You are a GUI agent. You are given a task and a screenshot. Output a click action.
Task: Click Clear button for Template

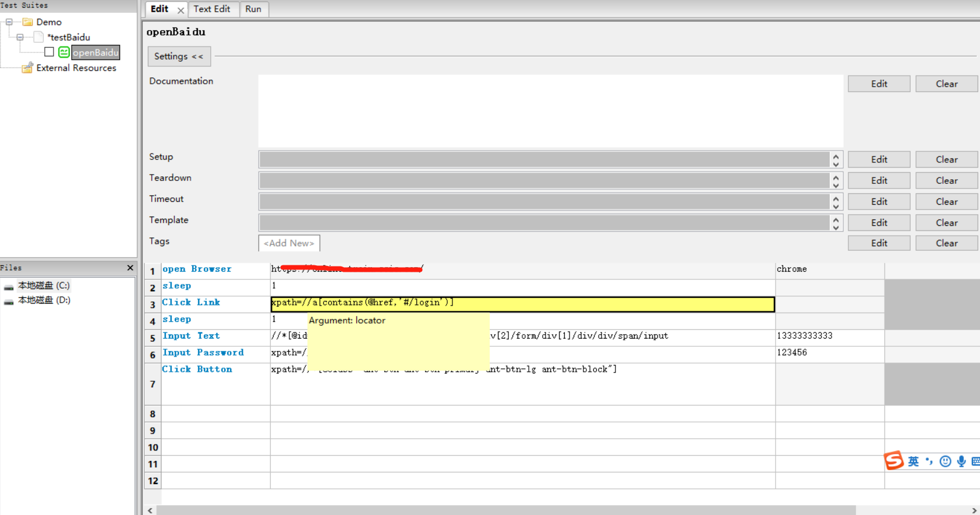(947, 223)
